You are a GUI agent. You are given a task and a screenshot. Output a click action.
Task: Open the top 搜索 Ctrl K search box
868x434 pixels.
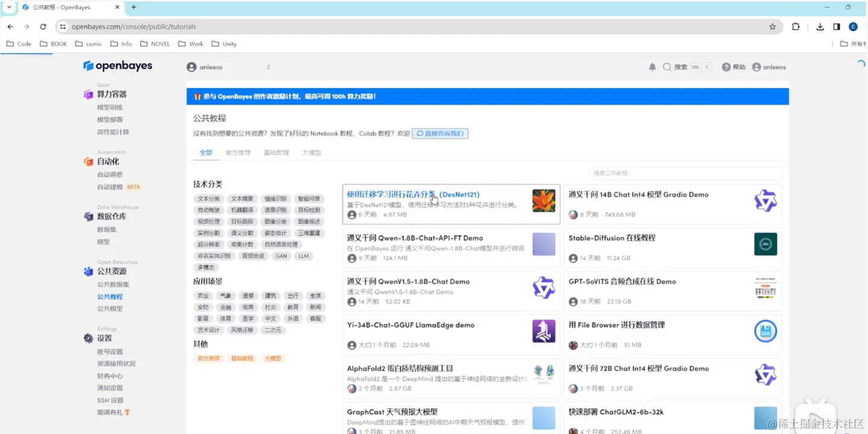click(x=687, y=67)
